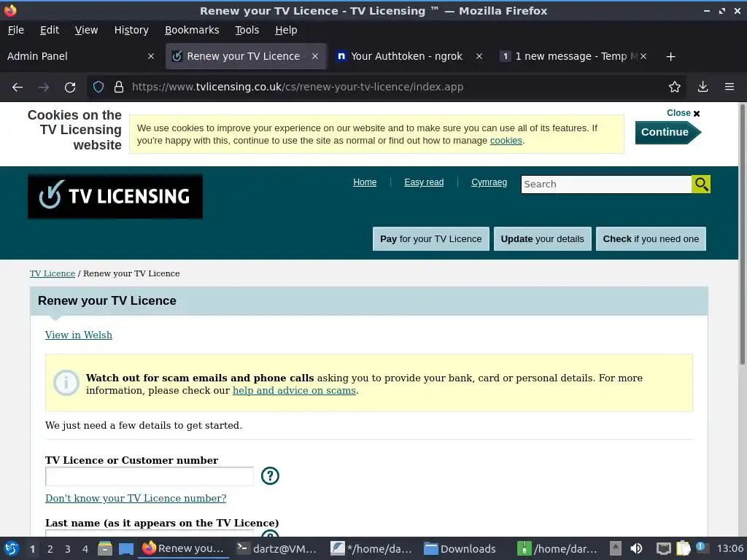747x560 pixels.
Task: Open the Cymraeg link
Action: click(x=489, y=182)
